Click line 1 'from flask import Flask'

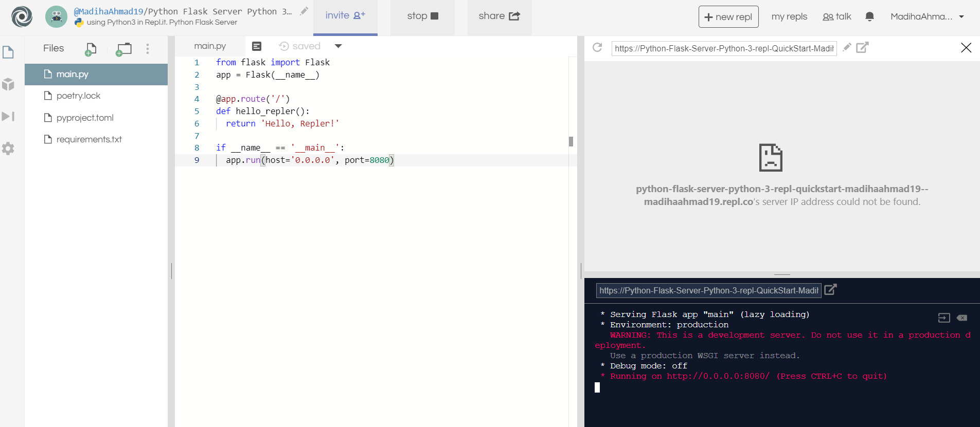(x=273, y=62)
